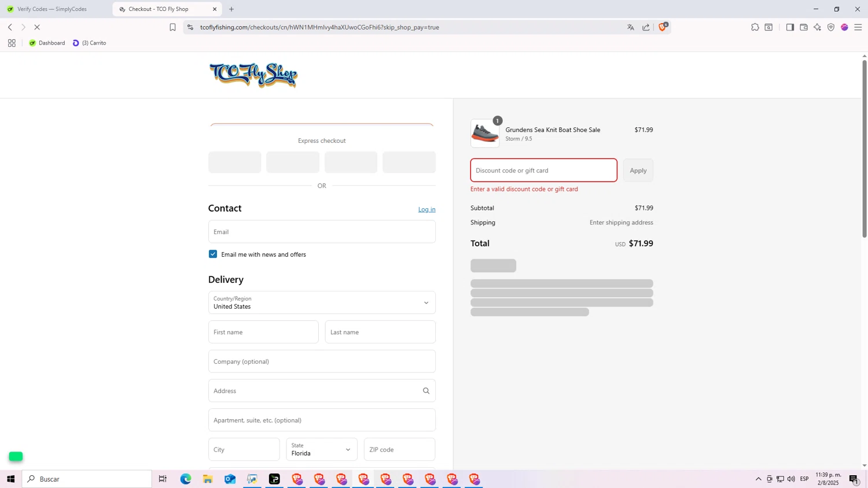
Task: Open site information icon beside URL
Action: [x=190, y=27]
